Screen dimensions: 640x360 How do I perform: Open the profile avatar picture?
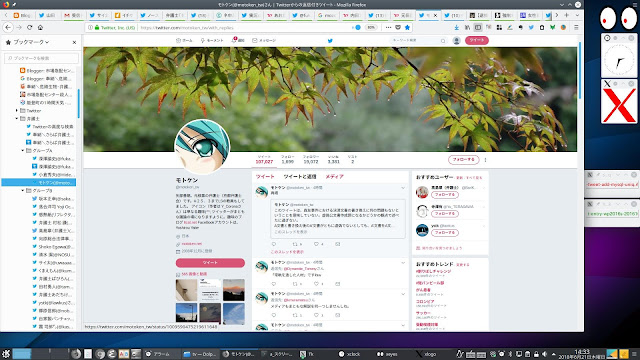[x=202, y=147]
